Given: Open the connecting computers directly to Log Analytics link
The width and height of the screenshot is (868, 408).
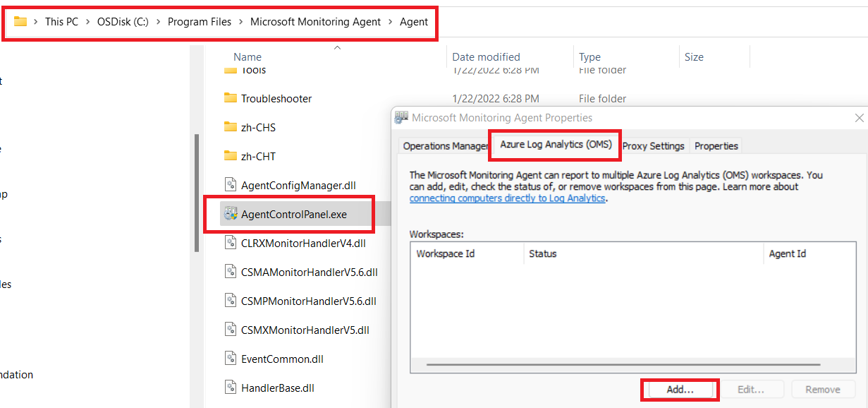Looking at the screenshot, I should coord(507,198).
